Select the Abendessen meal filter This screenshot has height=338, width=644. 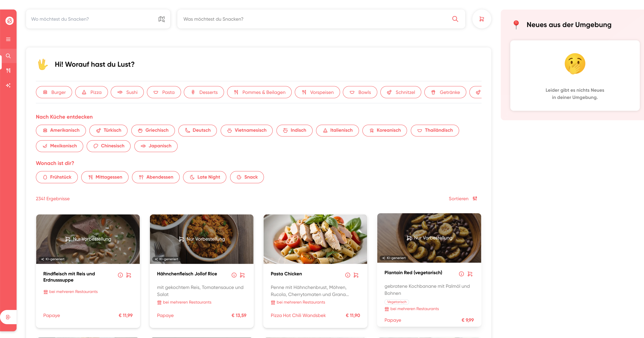156,177
